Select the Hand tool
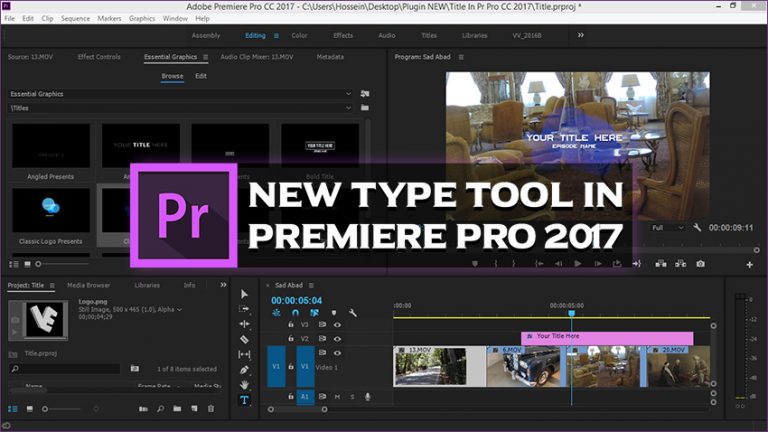The image size is (768, 432). pos(244,385)
